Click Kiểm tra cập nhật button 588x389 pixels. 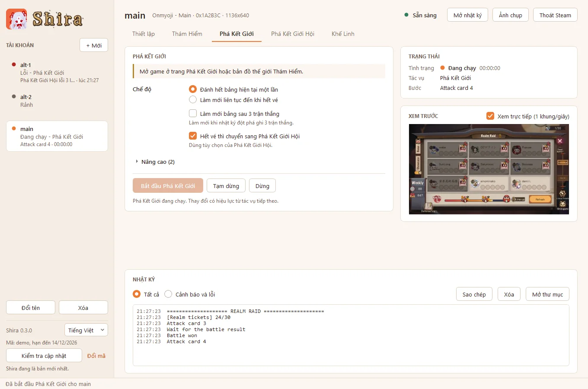click(x=44, y=356)
